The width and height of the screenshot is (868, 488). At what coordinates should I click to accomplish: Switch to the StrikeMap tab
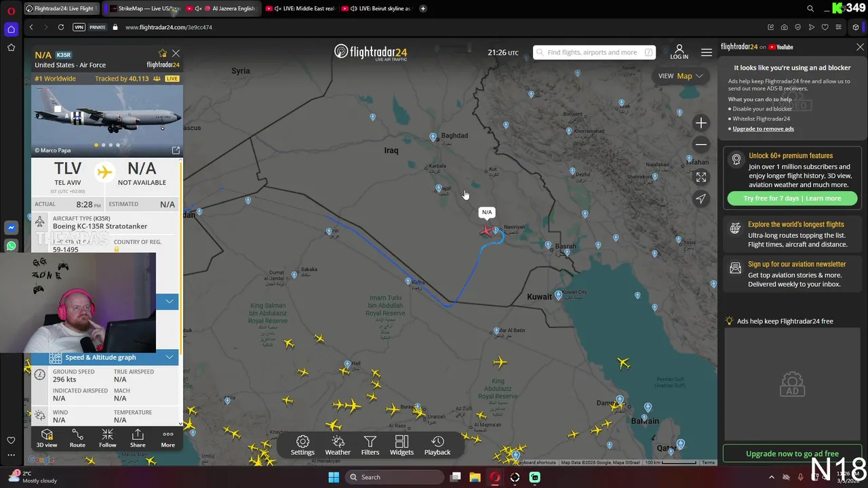pyautogui.click(x=144, y=9)
